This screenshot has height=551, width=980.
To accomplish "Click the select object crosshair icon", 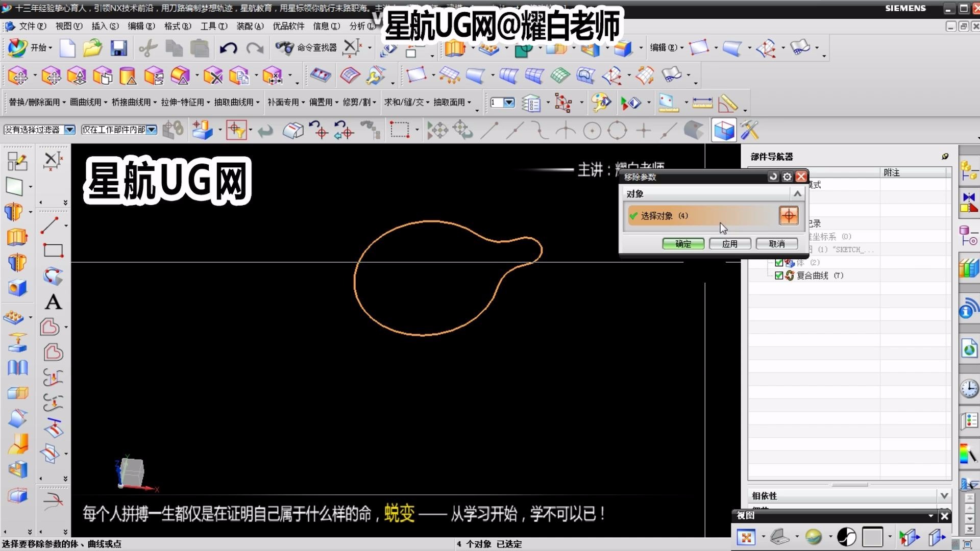I will 789,216.
